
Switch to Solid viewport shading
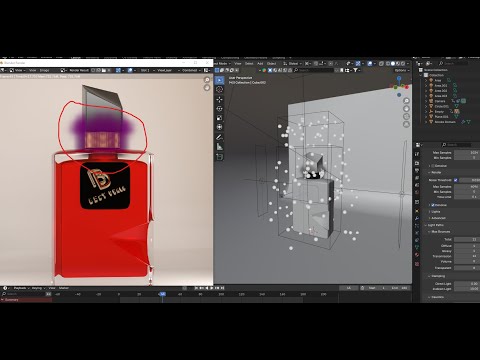pyautogui.click(x=393, y=63)
